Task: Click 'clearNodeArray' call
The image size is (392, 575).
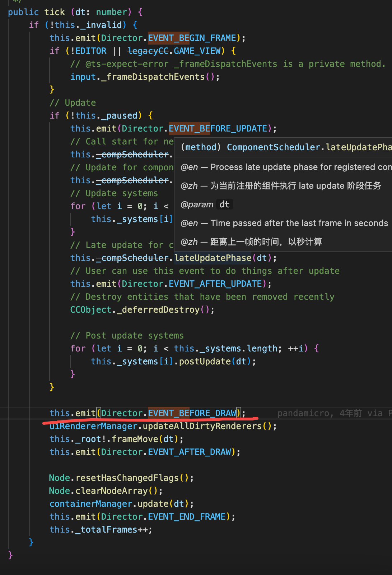Action: pyautogui.click(x=112, y=491)
